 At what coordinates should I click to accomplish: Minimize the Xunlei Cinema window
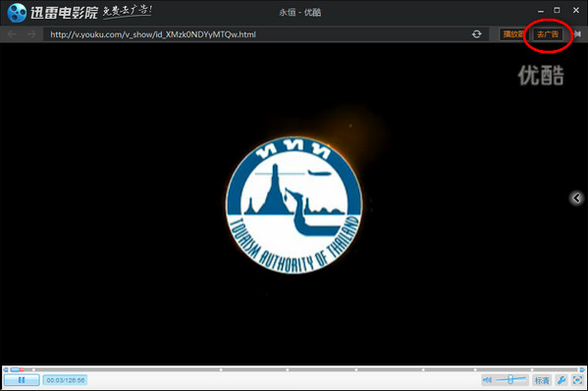(540, 11)
